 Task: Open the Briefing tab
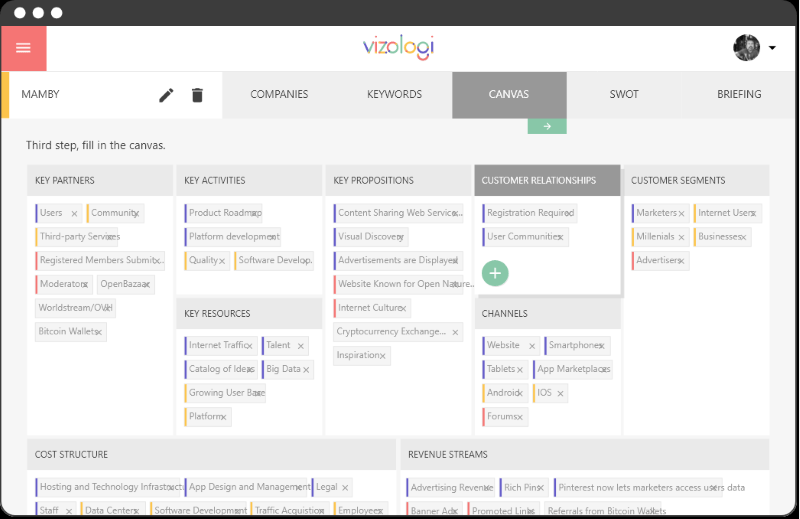point(739,94)
